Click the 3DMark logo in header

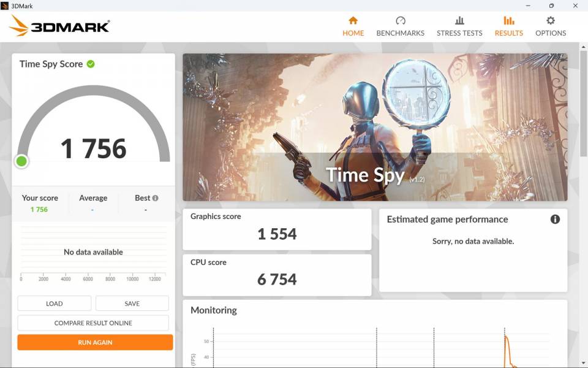coord(60,26)
